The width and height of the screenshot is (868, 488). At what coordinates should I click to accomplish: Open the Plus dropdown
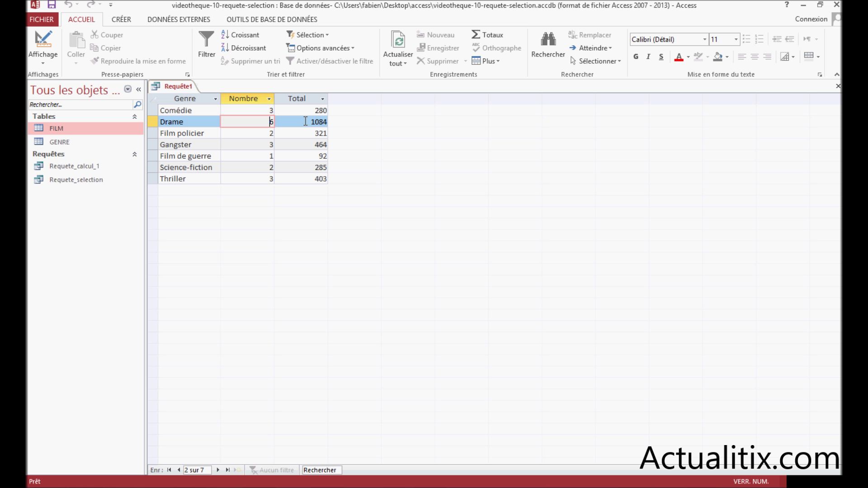486,61
